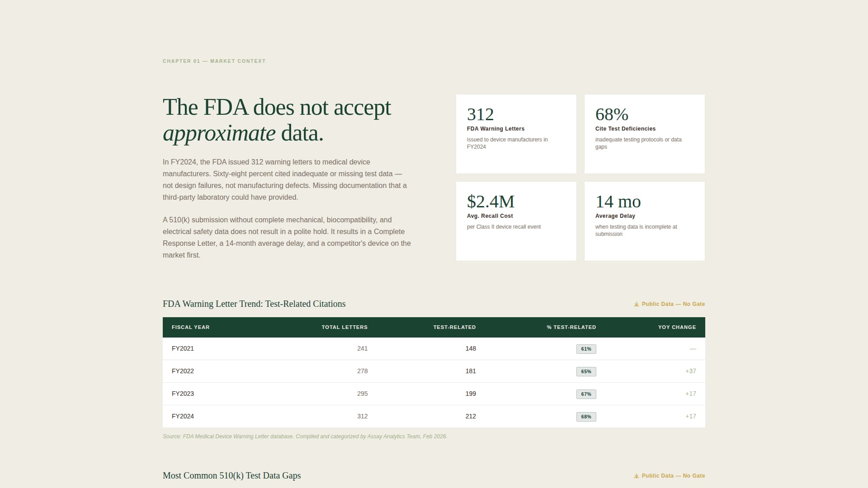The width and height of the screenshot is (868, 488).
Task: Sort the table by YOY CHANGE column
Action: point(677,327)
